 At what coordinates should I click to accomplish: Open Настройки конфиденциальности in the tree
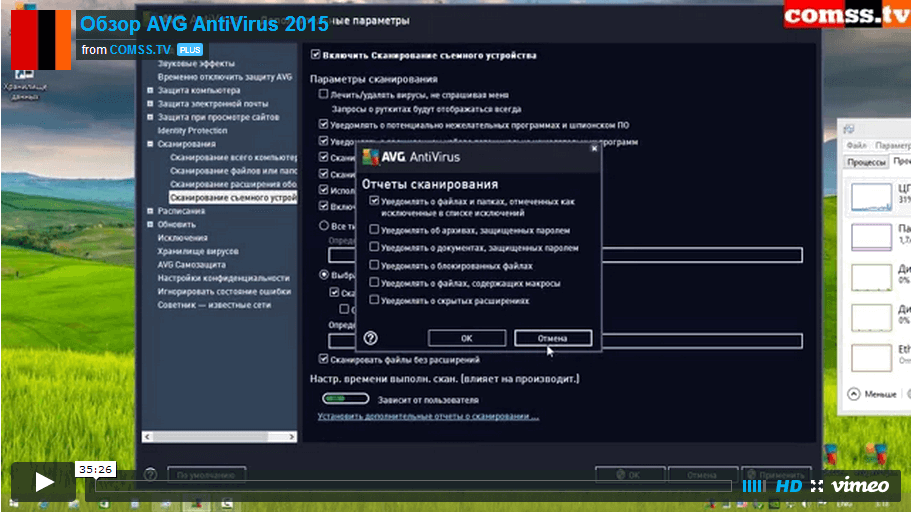223,278
